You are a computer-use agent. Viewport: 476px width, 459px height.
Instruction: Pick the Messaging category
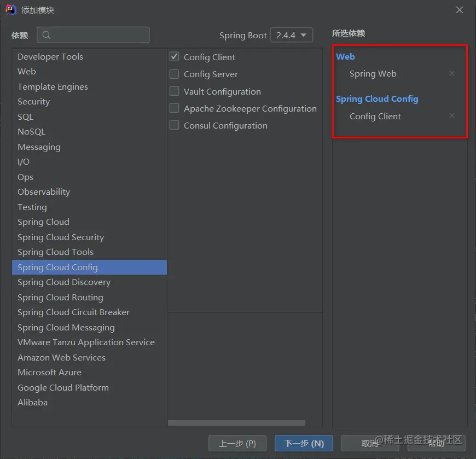point(89,147)
